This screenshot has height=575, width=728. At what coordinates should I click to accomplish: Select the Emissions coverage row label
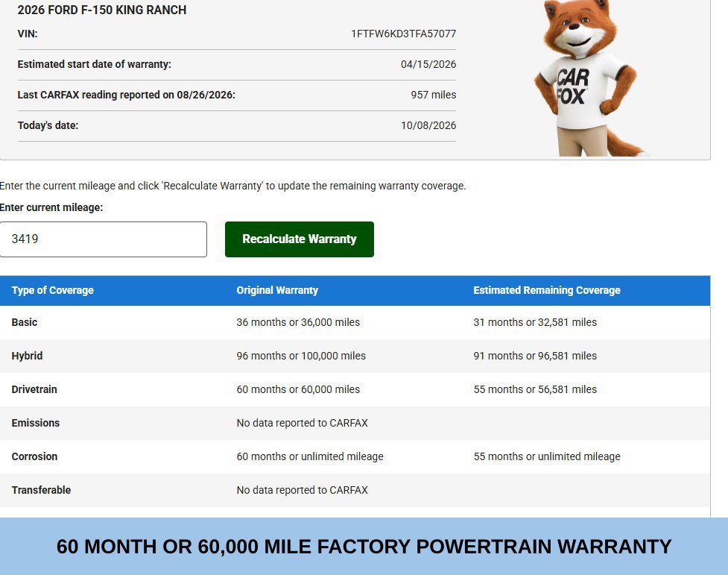tap(35, 423)
